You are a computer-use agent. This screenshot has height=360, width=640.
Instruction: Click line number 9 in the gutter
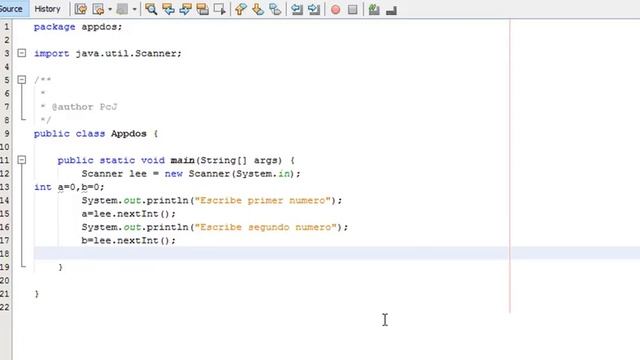click(6, 133)
